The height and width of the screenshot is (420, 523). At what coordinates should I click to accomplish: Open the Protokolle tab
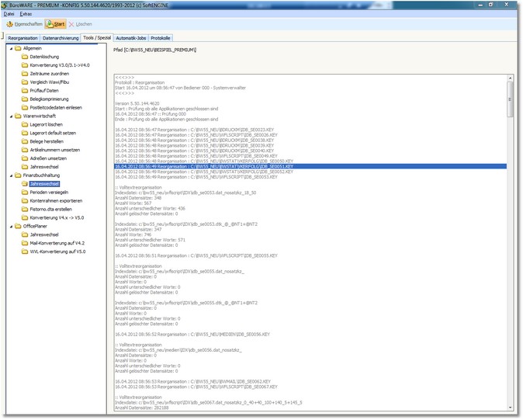coord(161,37)
